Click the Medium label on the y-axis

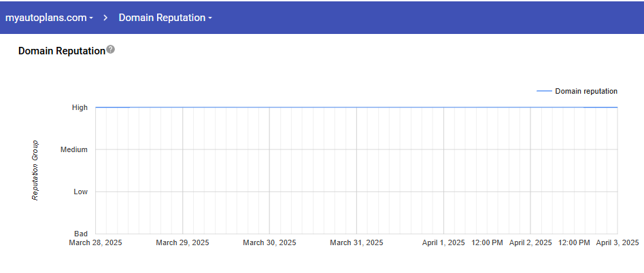[x=74, y=149]
